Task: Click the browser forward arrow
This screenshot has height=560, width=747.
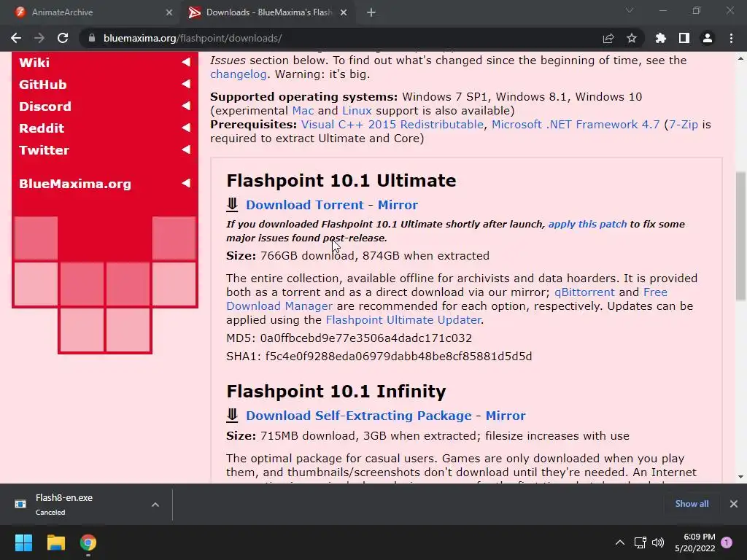Action: coord(39,38)
